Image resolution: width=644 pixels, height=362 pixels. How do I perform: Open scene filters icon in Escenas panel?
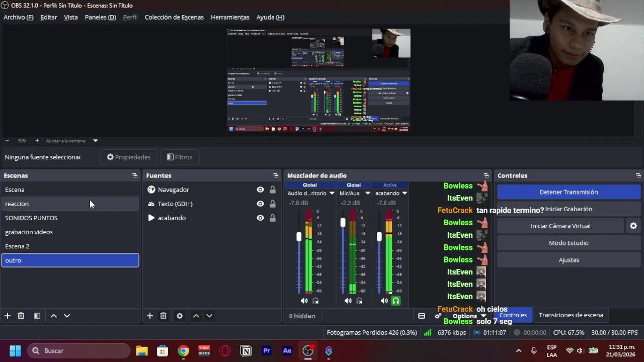tap(37, 316)
